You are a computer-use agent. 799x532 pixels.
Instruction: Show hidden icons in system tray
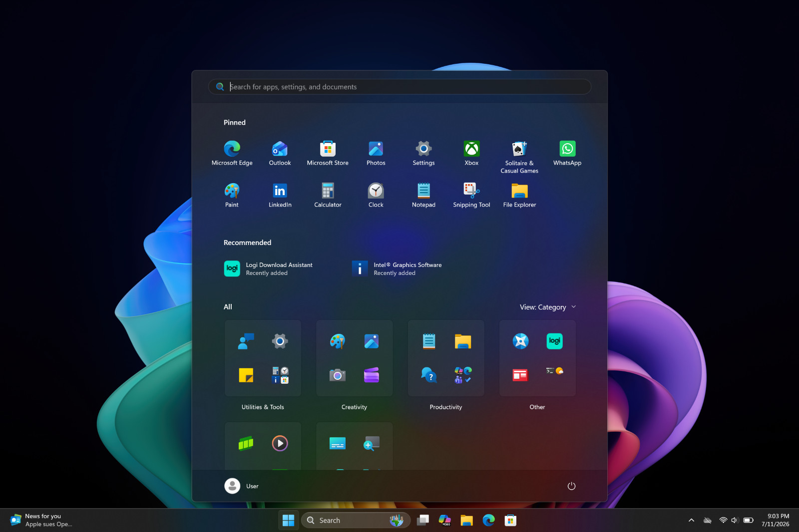(x=691, y=520)
